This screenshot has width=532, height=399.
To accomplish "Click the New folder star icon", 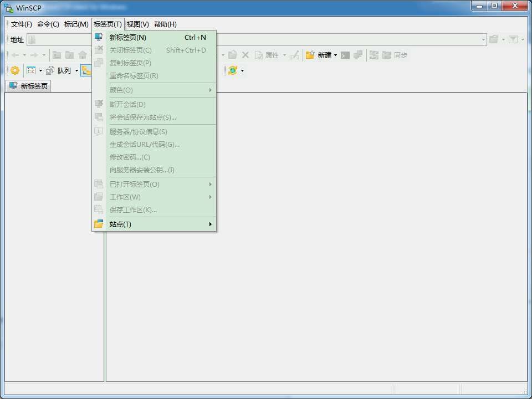I will pos(310,55).
